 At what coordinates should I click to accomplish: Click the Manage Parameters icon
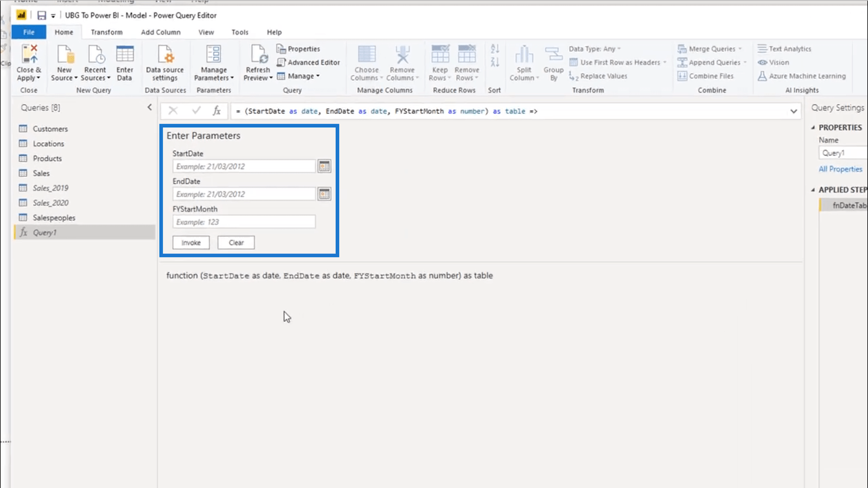214,54
